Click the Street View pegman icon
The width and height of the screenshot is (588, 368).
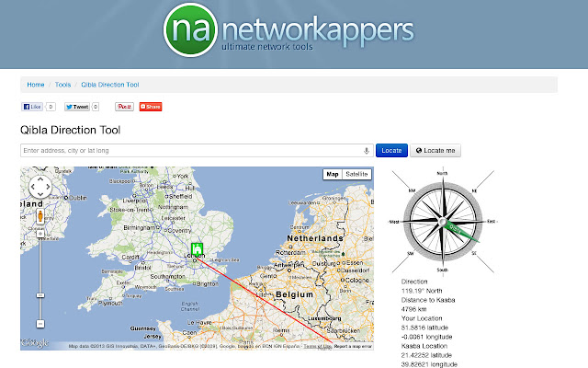click(x=40, y=216)
